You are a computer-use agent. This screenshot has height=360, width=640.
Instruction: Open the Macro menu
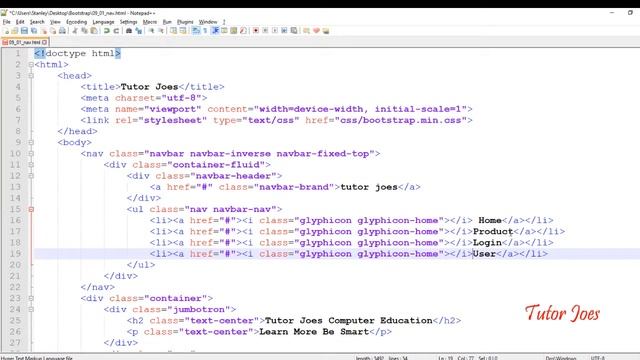[149, 22]
